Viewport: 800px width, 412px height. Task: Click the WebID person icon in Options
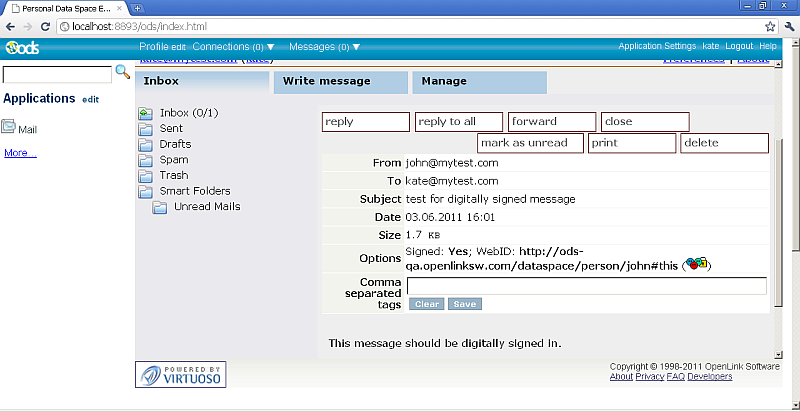[x=696, y=264]
